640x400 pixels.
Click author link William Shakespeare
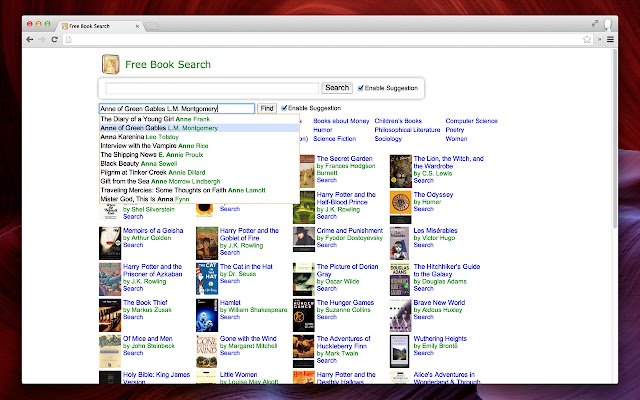tap(257, 310)
